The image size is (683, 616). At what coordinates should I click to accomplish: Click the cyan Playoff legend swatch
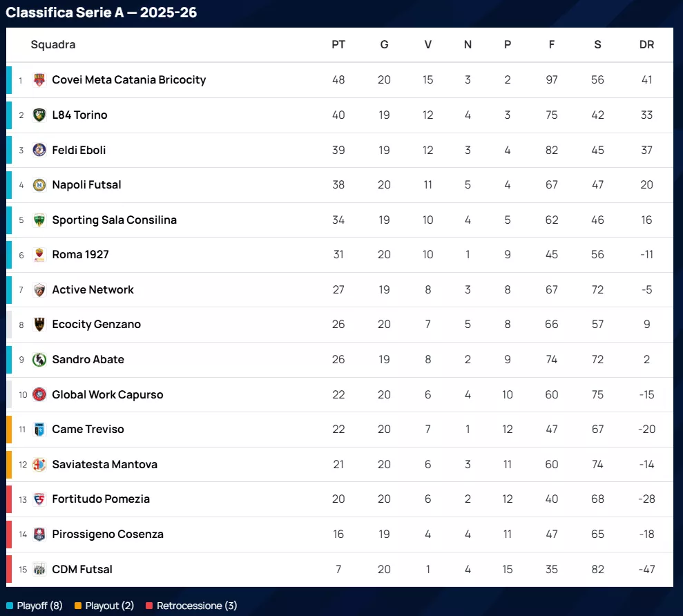(x=10, y=606)
